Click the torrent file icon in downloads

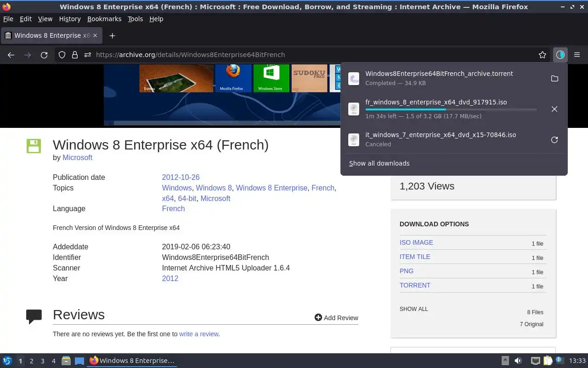354,79
